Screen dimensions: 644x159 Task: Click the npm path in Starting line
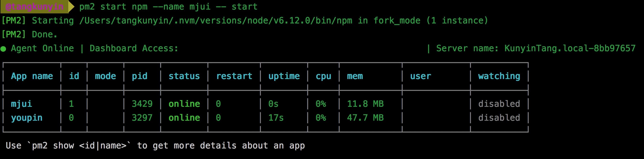[216, 21]
